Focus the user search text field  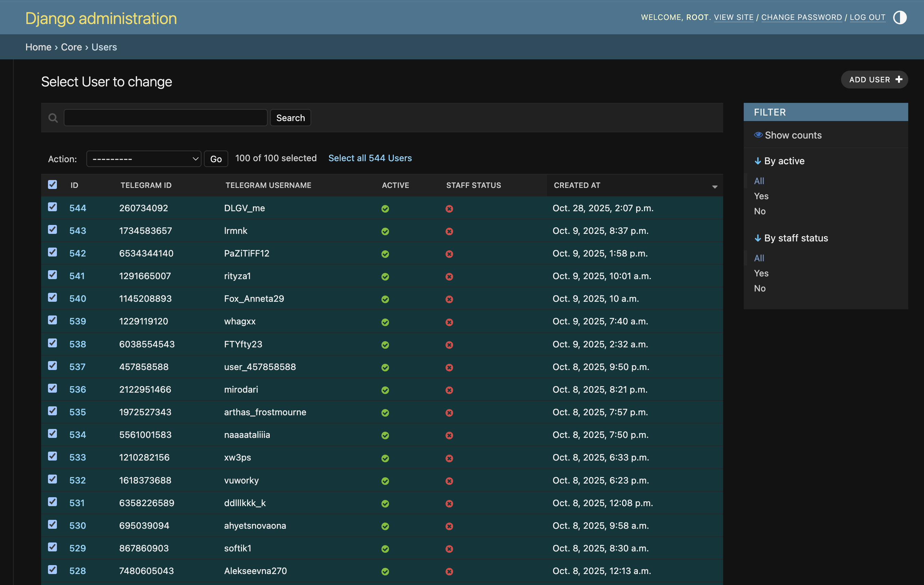pyautogui.click(x=166, y=118)
